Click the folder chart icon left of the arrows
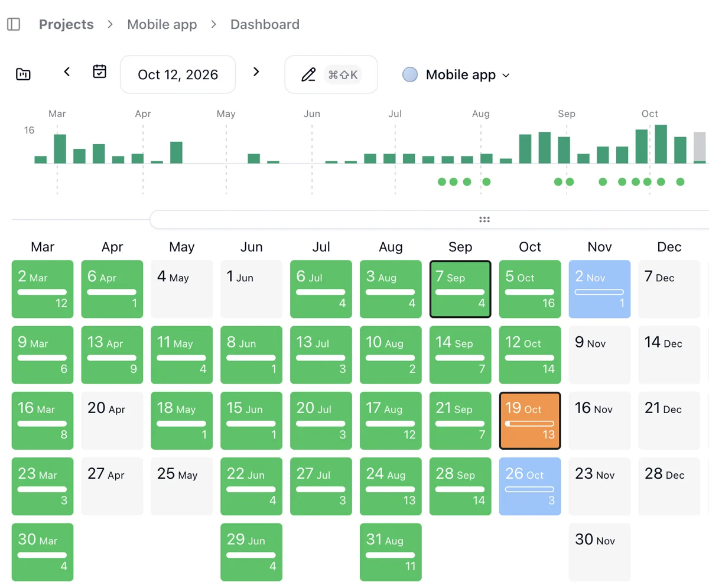709x588 pixels. [23, 74]
